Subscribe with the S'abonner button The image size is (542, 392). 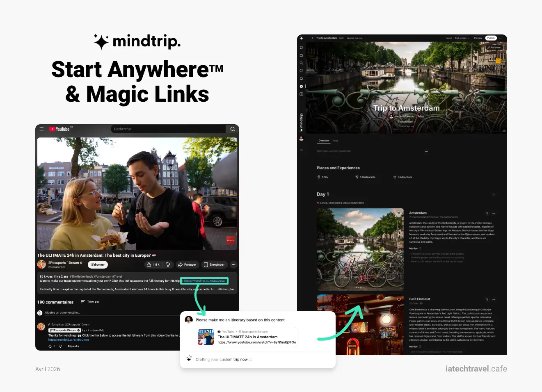98,265
